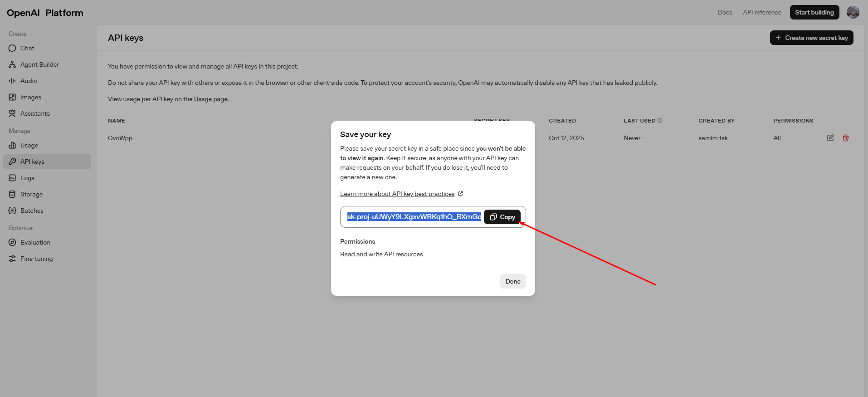This screenshot has width=868, height=397.
Task: Open Logs from the sidebar
Action: 27,178
